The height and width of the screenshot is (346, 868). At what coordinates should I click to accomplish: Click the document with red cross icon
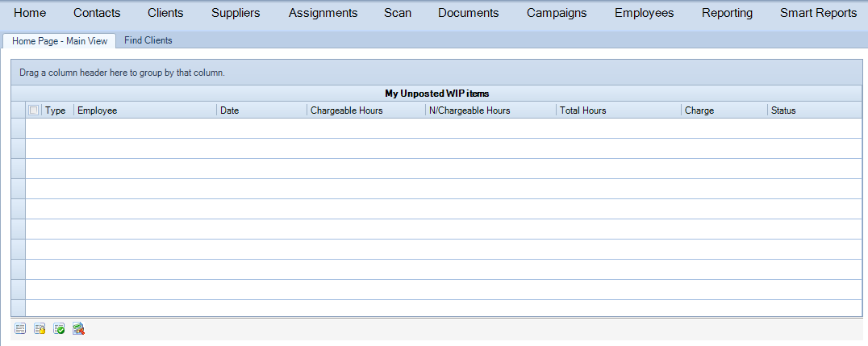[x=78, y=329]
